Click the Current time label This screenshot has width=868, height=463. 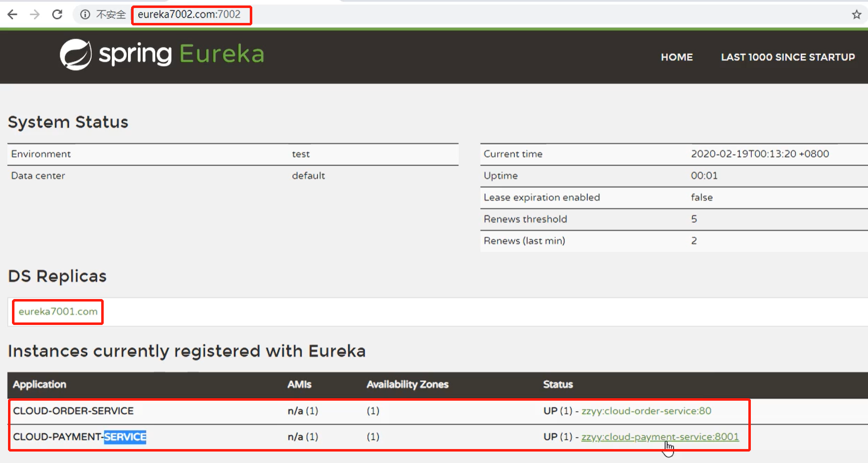(x=513, y=154)
